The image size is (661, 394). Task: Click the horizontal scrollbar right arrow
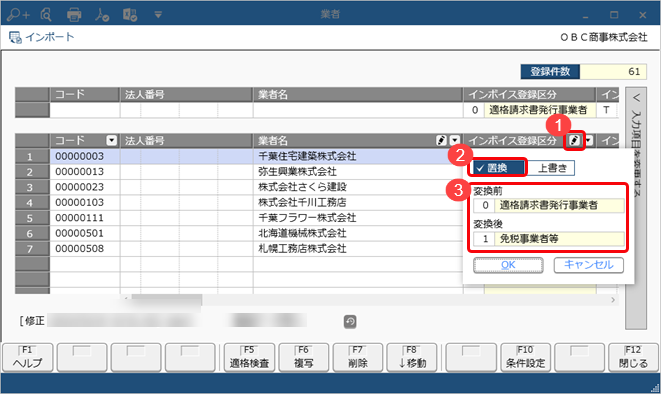pos(613,300)
